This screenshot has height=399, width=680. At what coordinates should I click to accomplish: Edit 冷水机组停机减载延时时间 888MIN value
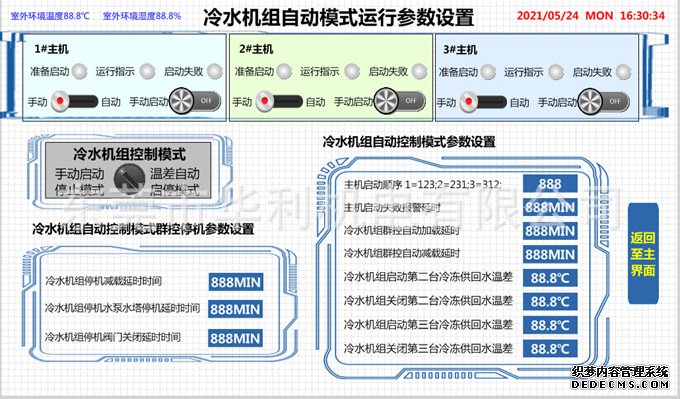(x=235, y=282)
